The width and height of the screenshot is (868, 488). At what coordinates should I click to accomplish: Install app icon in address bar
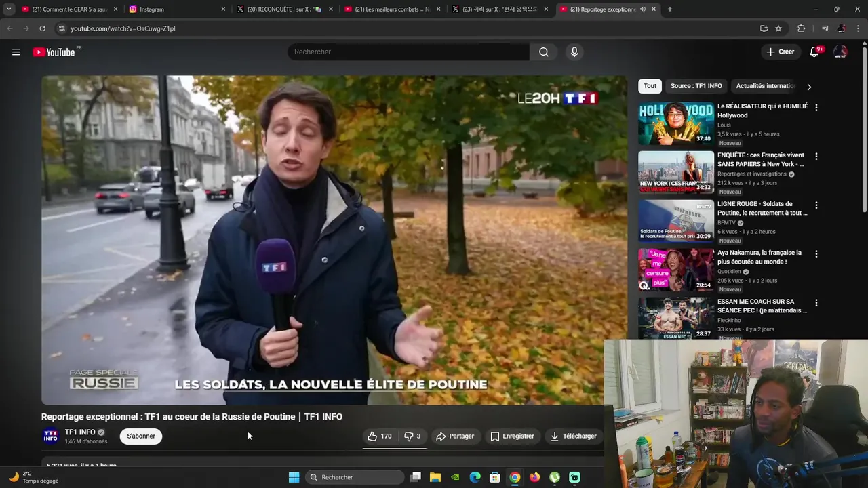[x=764, y=28]
